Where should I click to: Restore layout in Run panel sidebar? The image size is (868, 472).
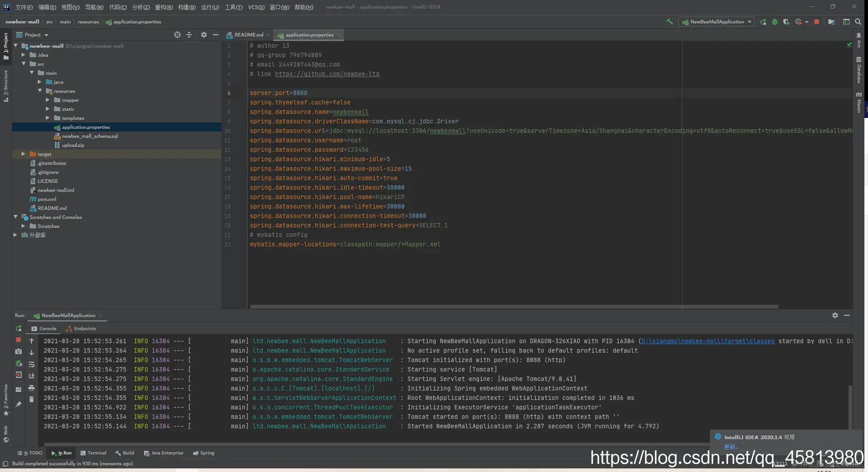pyautogui.click(x=18, y=389)
